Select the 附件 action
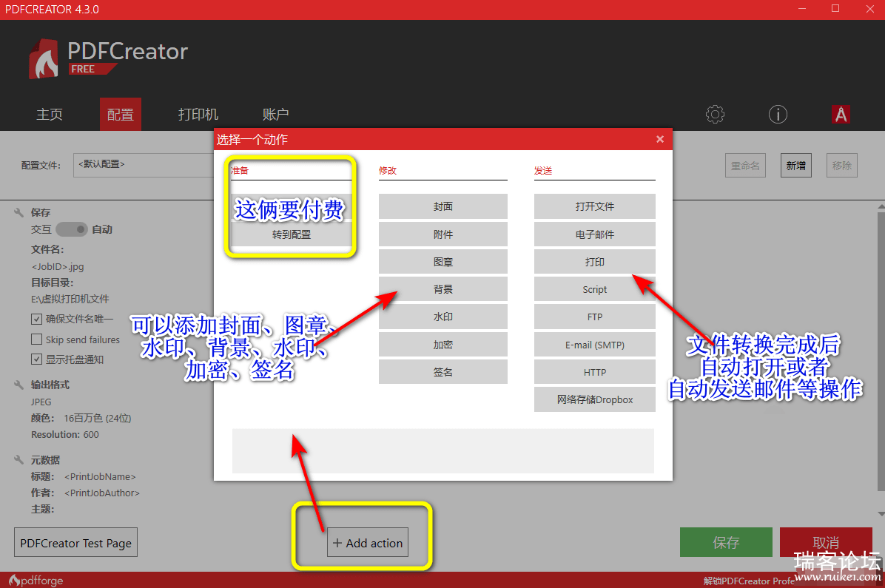 (x=443, y=234)
